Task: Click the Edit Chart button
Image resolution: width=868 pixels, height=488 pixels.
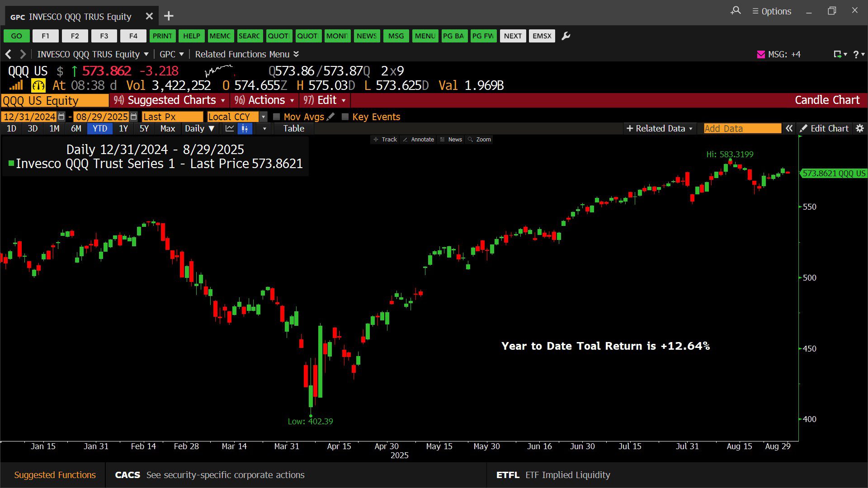Action: 824,129
